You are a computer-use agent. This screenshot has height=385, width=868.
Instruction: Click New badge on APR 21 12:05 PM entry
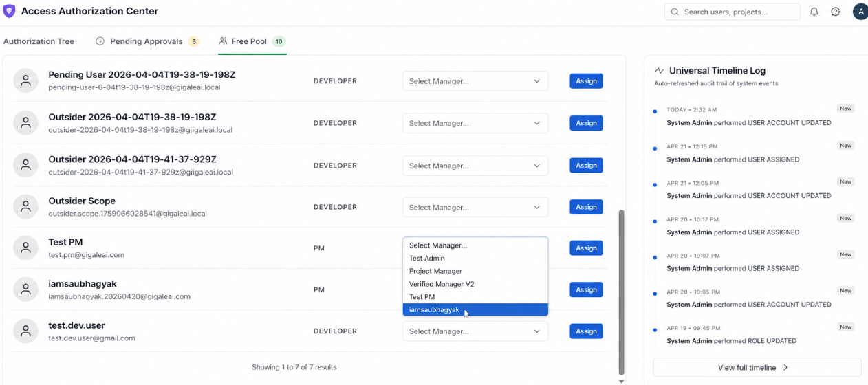[845, 181]
